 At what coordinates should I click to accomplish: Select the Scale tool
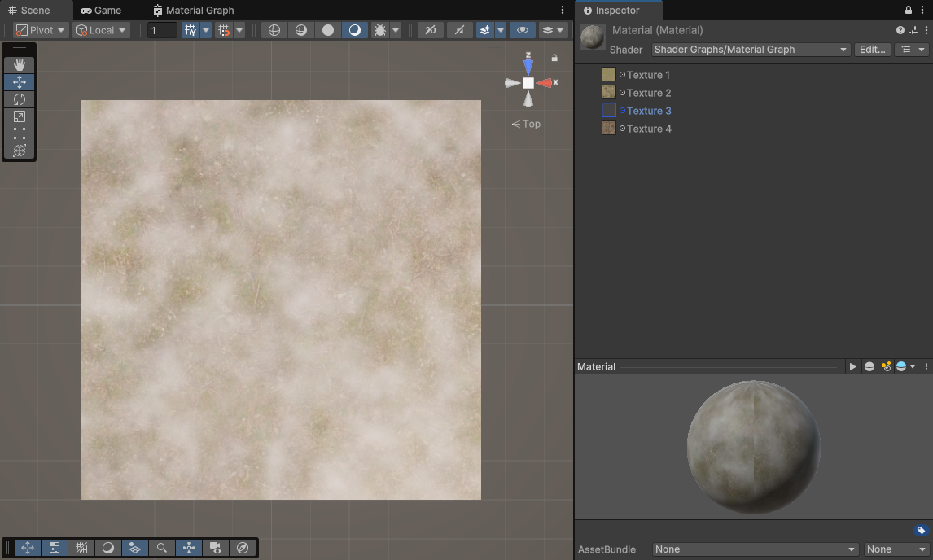pyautogui.click(x=20, y=116)
